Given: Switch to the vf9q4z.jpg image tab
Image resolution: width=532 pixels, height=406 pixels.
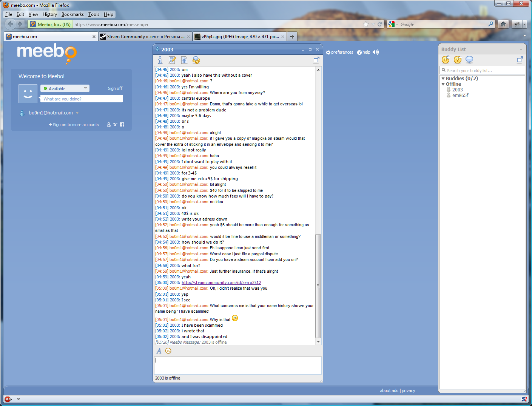Looking at the screenshot, I should pos(239,37).
